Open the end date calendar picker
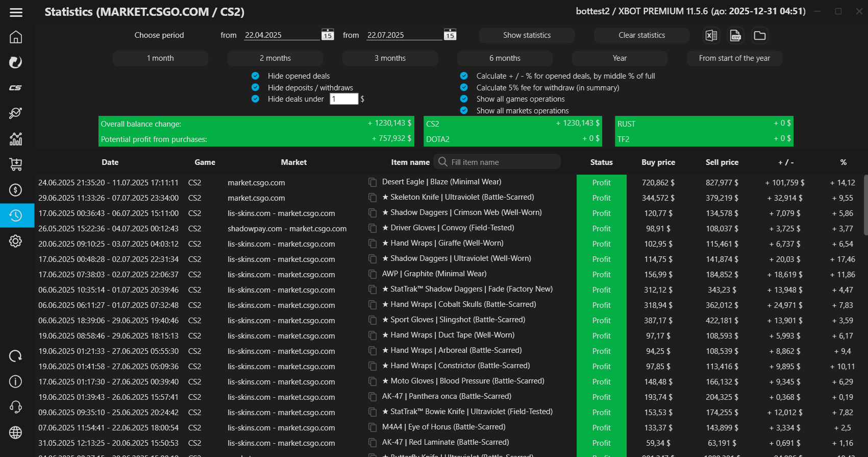This screenshot has width=868, height=457. tap(450, 35)
